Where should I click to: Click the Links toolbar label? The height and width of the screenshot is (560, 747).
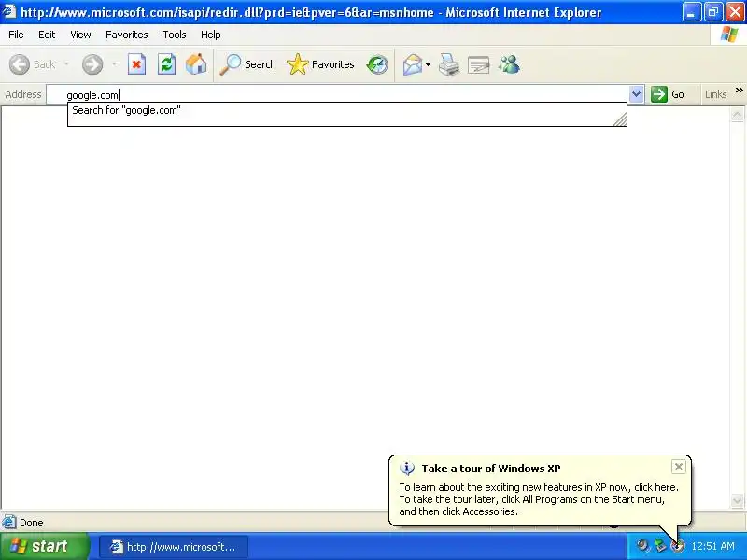[715, 94]
